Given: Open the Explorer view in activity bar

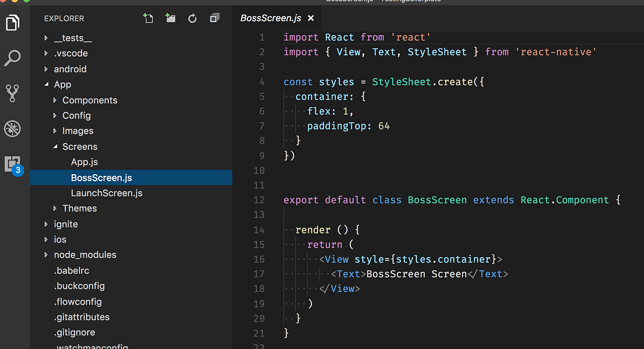Looking at the screenshot, I should [x=12, y=23].
